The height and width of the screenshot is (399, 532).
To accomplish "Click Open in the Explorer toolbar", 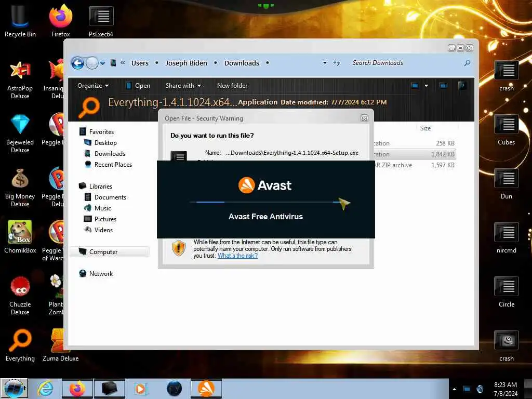I will pyautogui.click(x=138, y=86).
